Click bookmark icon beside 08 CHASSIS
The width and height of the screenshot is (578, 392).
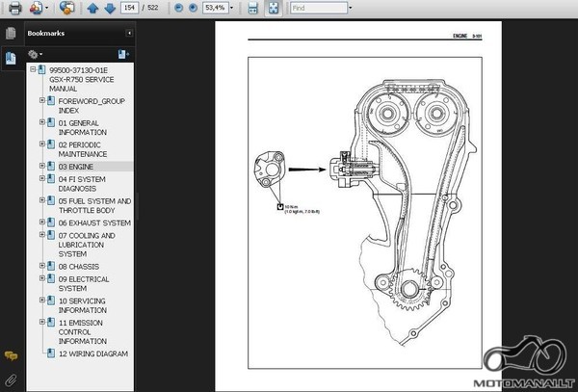click(x=51, y=266)
